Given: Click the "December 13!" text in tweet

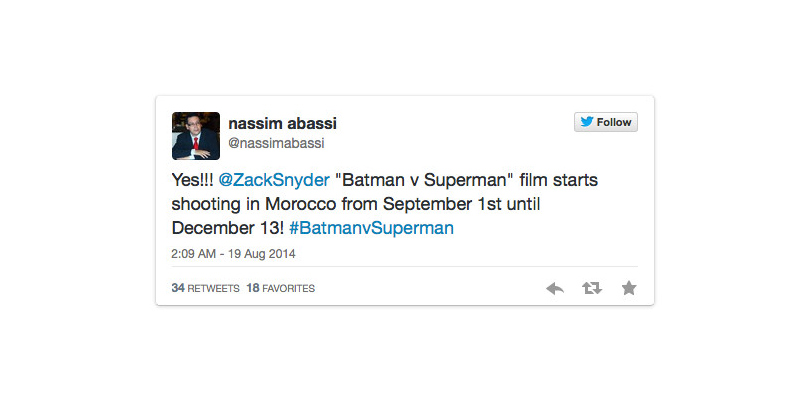Looking at the screenshot, I should coord(228,228).
